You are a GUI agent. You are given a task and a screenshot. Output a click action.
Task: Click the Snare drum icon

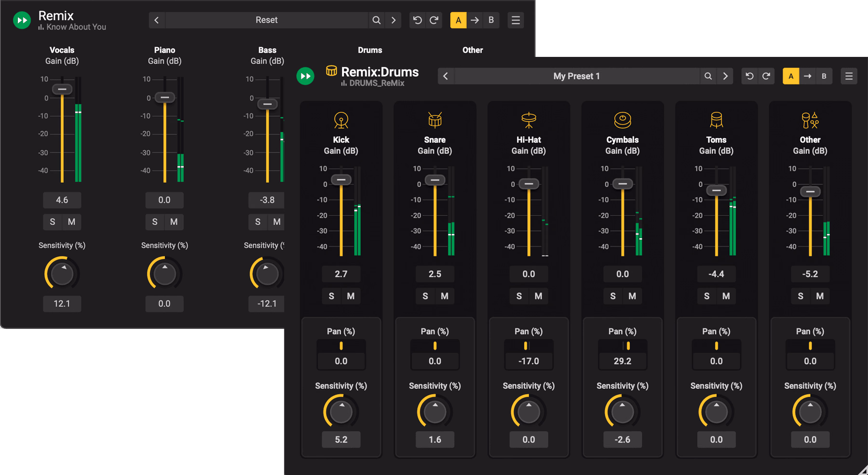point(435,120)
